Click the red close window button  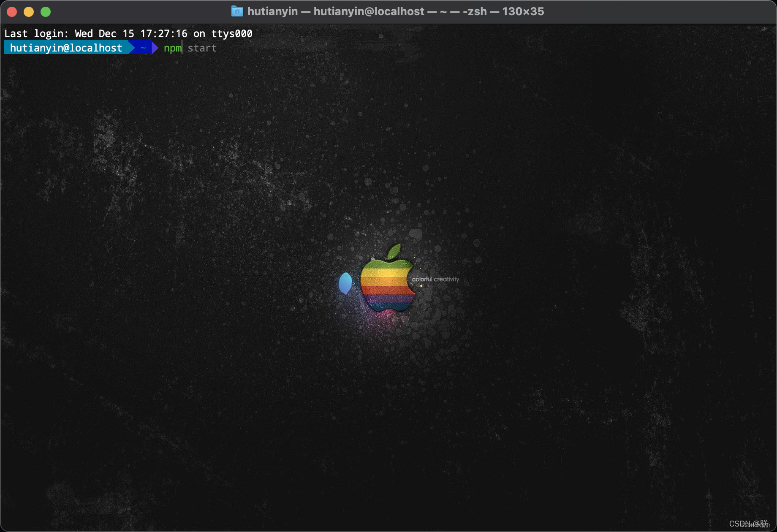pos(12,12)
